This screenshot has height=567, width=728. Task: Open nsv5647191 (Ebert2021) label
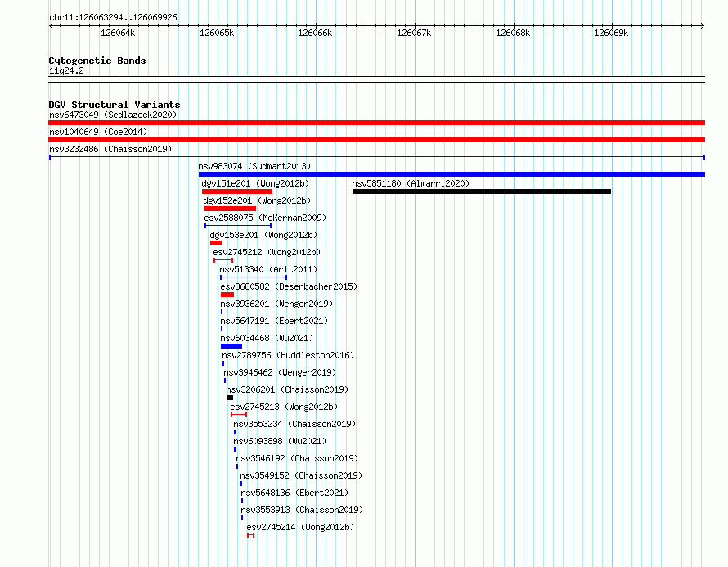(x=274, y=321)
